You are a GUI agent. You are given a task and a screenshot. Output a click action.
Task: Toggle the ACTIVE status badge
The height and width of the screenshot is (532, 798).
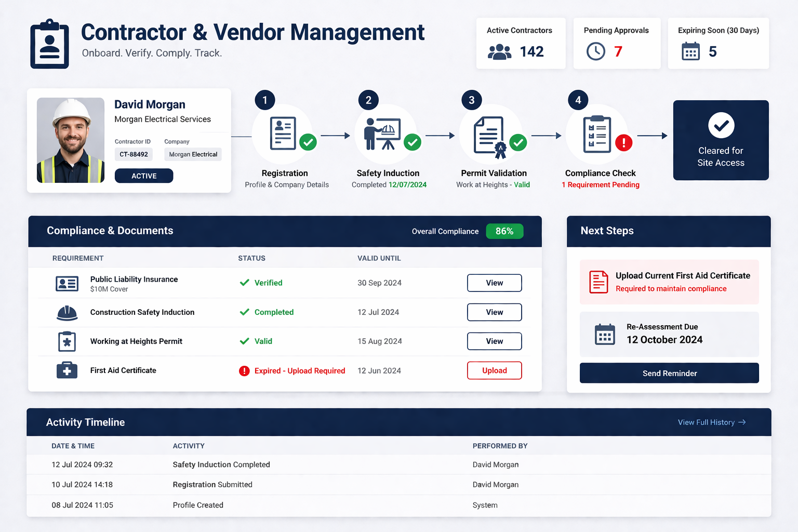(x=144, y=176)
